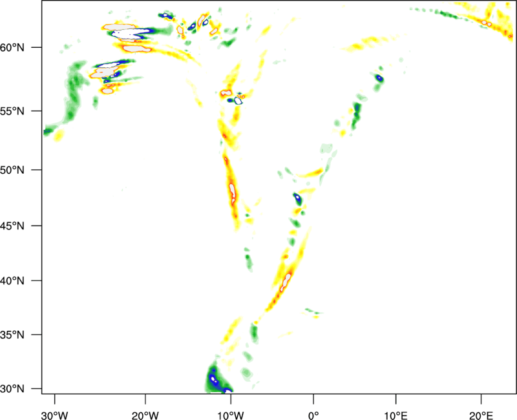This screenshot has width=517, height=420.
Task: Click the 35°N latitude axis label
Action: pos(12,335)
